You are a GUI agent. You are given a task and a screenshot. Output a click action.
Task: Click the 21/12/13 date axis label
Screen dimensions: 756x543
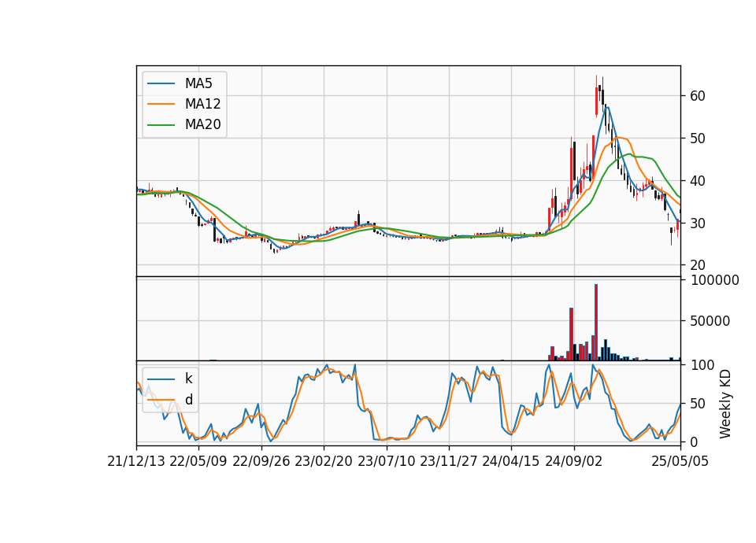click(136, 461)
